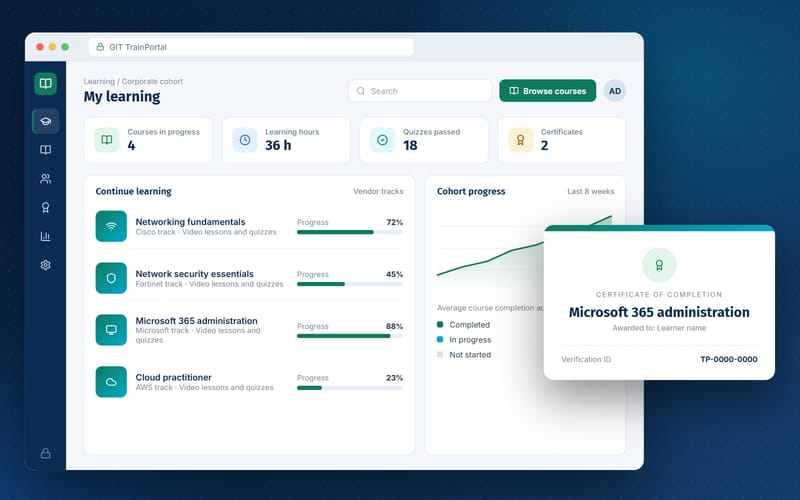Open the bar chart reports icon in sidebar
This screenshot has height=500, width=800.
tap(45, 236)
